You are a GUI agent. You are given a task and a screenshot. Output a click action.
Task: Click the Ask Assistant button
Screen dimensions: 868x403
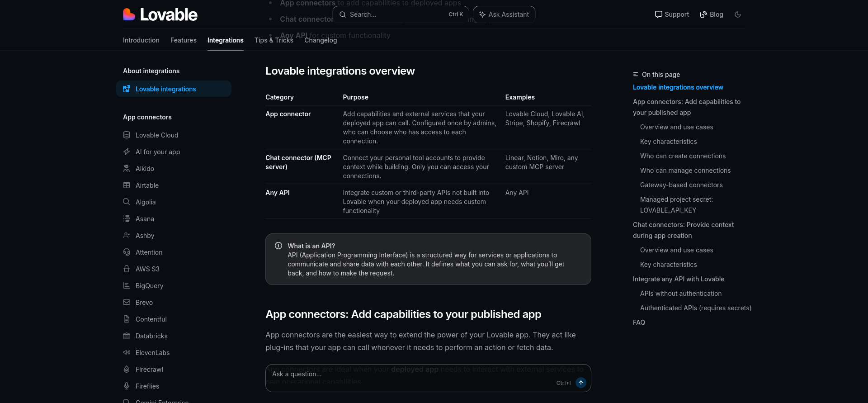click(504, 14)
